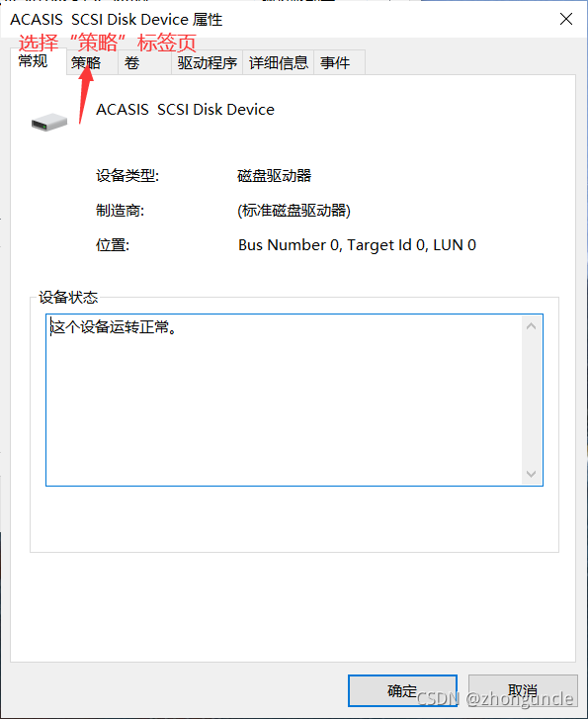The height and width of the screenshot is (719, 588).
Task: Click the device status scroll down arrow
Action: click(x=531, y=474)
